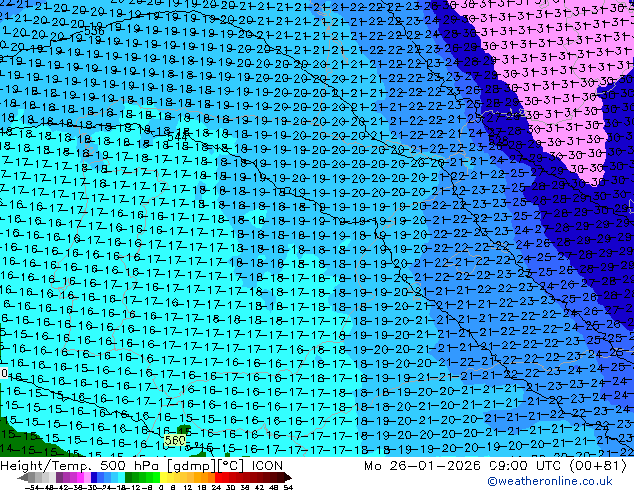Click the 'ICON' model name label
This screenshot has height=490, width=634.
(267, 466)
